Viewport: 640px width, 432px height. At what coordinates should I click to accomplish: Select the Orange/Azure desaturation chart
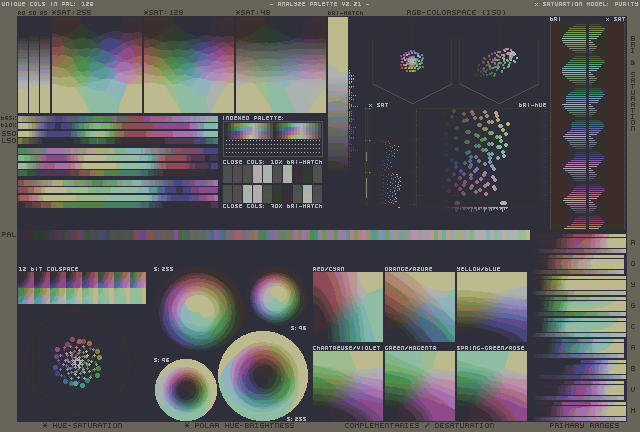point(419,307)
